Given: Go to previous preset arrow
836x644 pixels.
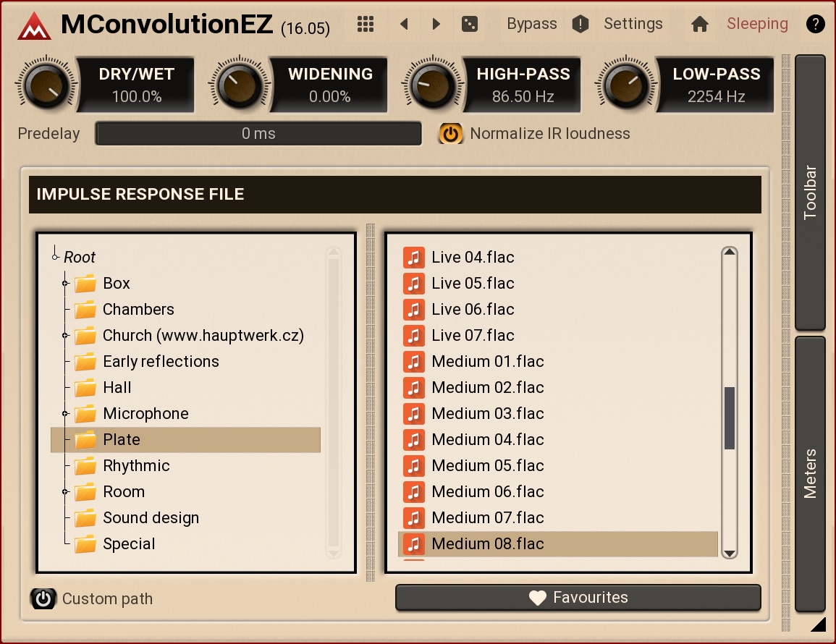Looking at the screenshot, I should pos(404,24).
